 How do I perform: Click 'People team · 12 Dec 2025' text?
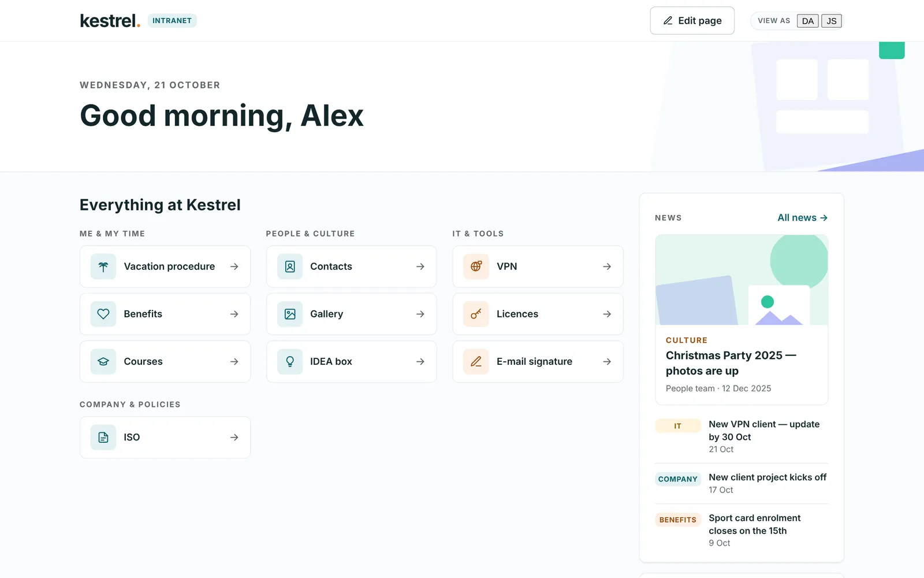click(x=718, y=388)
